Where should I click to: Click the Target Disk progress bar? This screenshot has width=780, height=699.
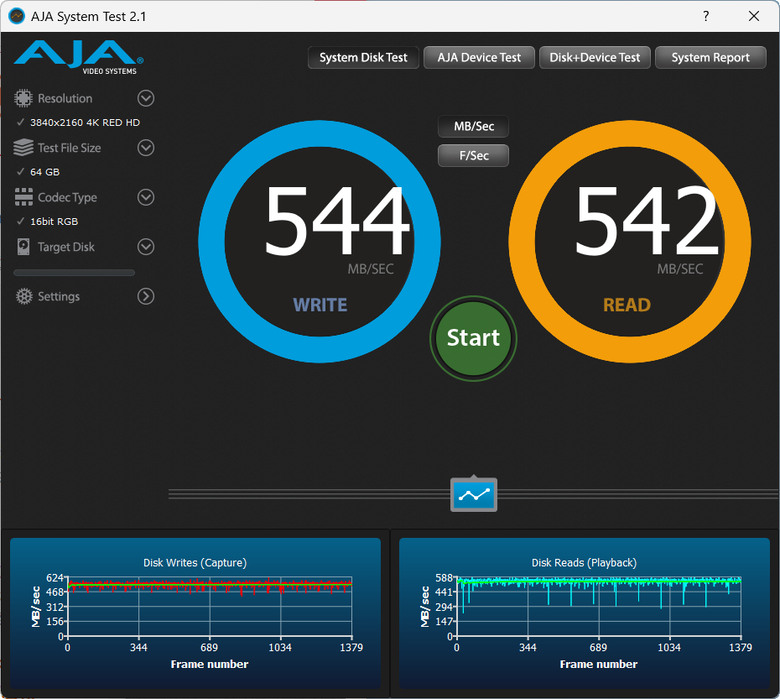[74, 273]
